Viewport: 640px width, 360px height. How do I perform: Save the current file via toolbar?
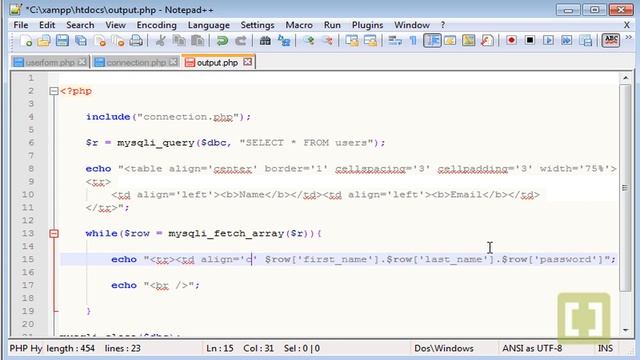[x=62, y=40]
